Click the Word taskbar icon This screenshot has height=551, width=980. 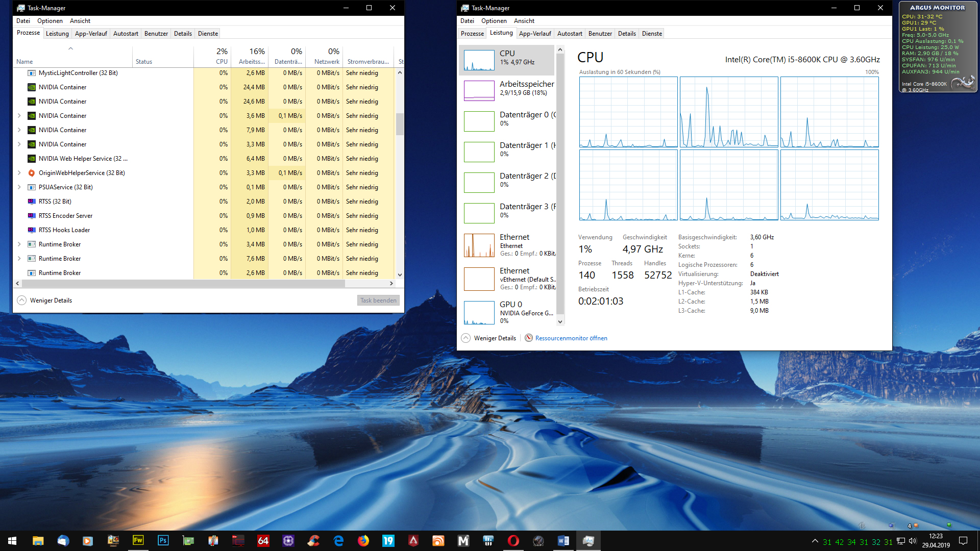[x=563, y=541]
